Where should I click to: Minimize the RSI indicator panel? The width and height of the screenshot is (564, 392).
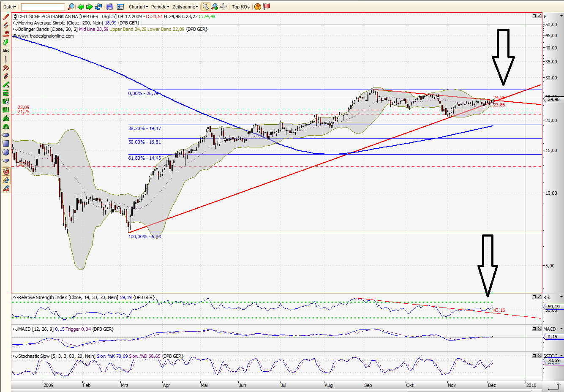point(534,297)
